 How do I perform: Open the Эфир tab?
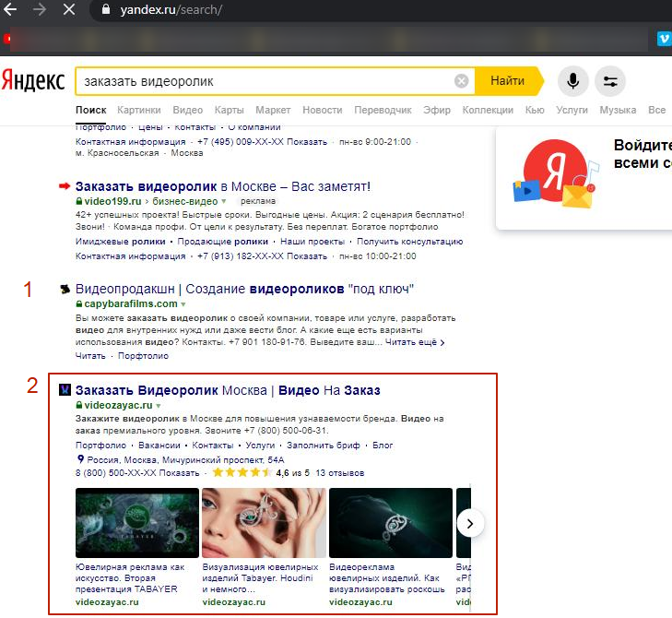click(437, 110)
